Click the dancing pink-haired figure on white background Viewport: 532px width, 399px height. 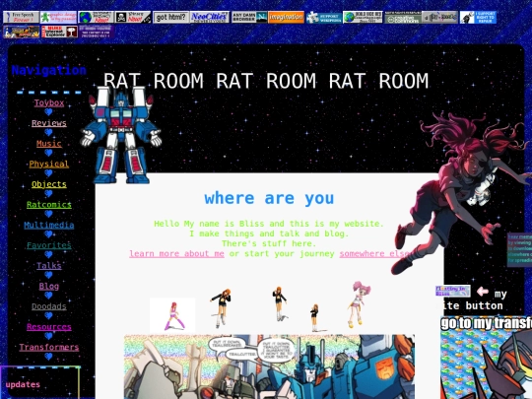click(172, 315)
